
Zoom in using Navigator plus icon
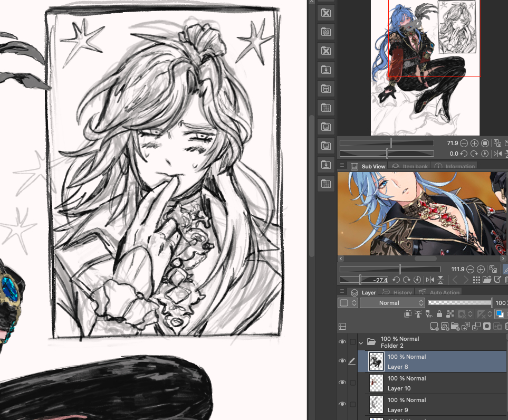474,143
